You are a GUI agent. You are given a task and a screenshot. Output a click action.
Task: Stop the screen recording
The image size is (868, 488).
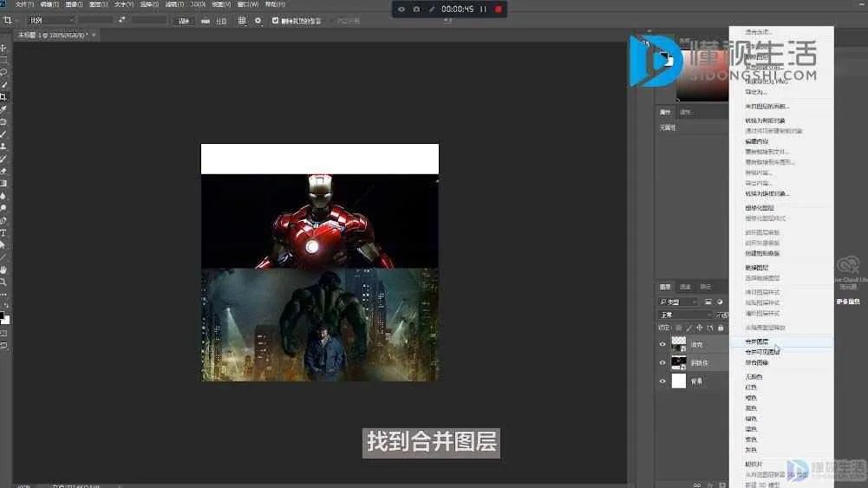[x=499, y=10]
